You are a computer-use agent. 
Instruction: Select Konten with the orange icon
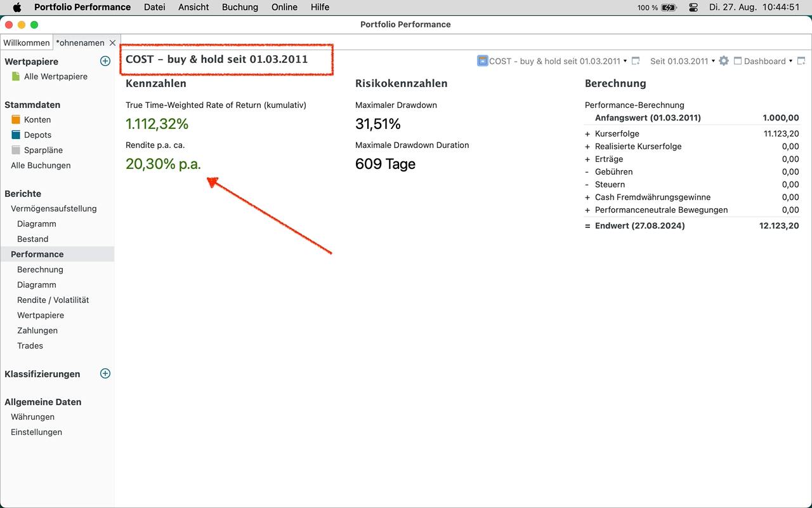tap(37, 119)
